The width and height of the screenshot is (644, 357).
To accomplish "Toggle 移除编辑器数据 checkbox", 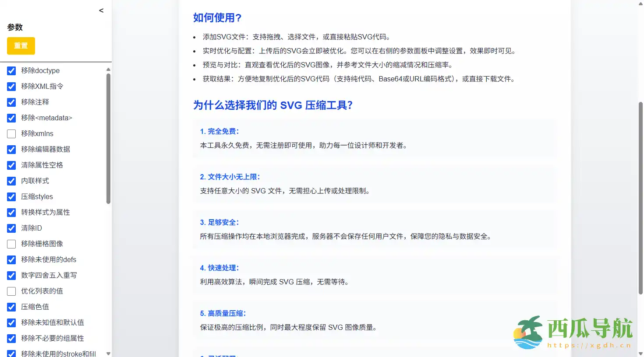I will (x=11, y=150).
